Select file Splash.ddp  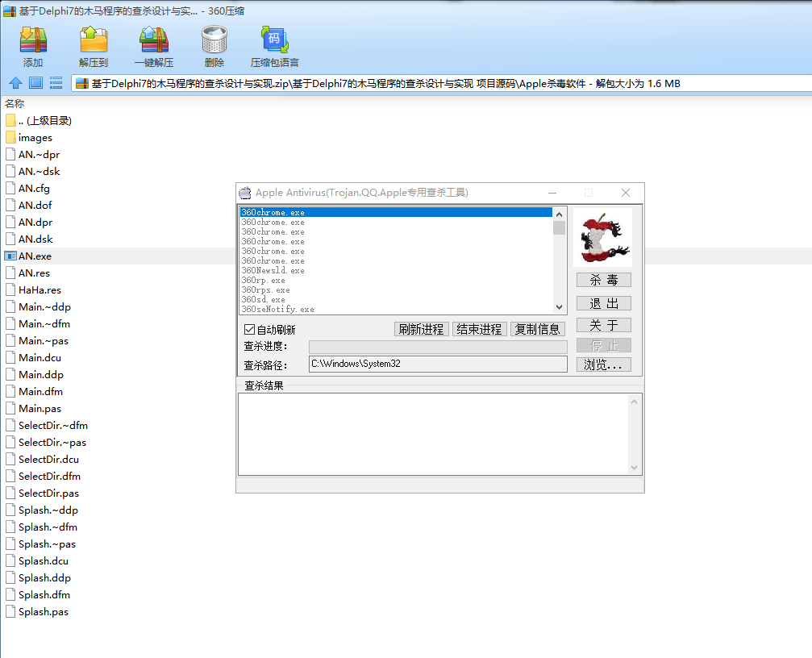(39, 577)
